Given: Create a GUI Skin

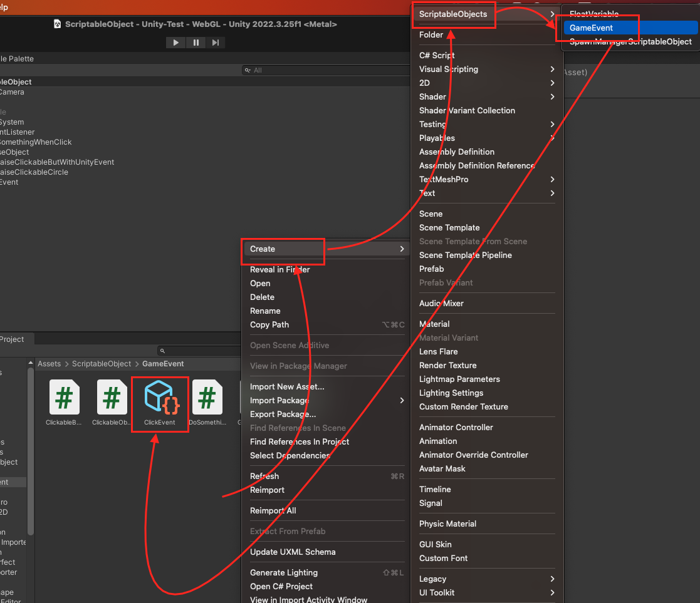Looking at the screenshot, I should pos(486,545).
